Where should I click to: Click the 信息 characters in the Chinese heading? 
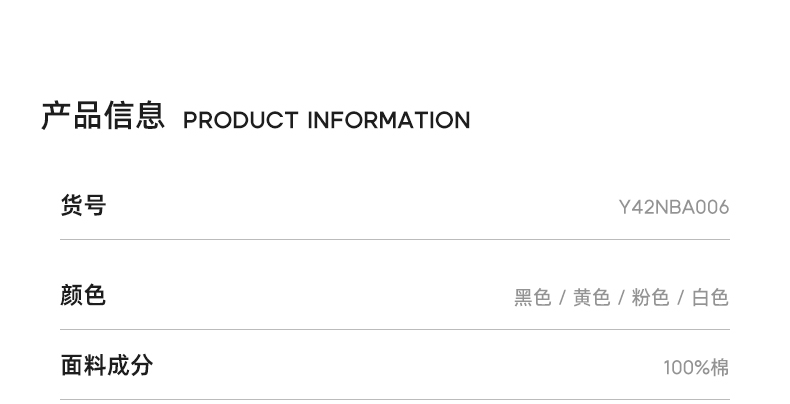133,117
